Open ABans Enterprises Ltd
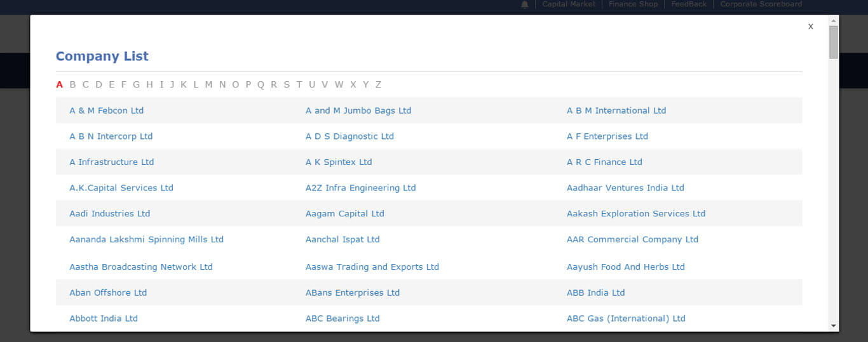868x342 pixels. click(x=353, y=293)
